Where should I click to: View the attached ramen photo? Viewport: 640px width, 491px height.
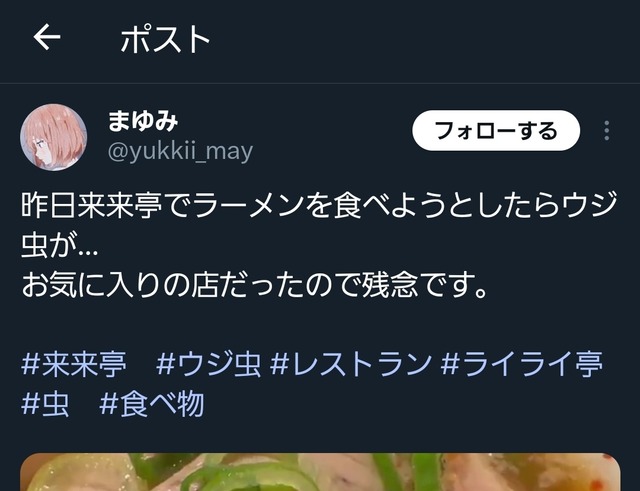(x=320, y=472)
